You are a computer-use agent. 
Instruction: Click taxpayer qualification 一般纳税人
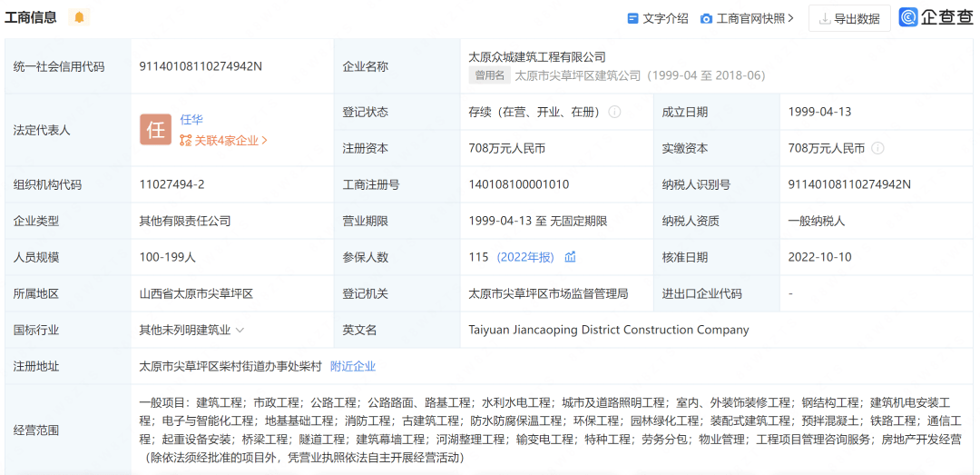(817, 221)
